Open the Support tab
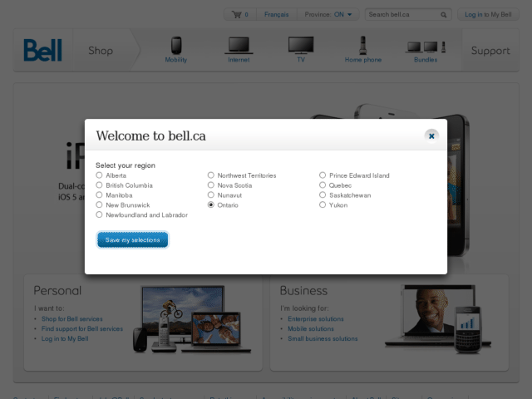The image size is (532, 399). 490,51
